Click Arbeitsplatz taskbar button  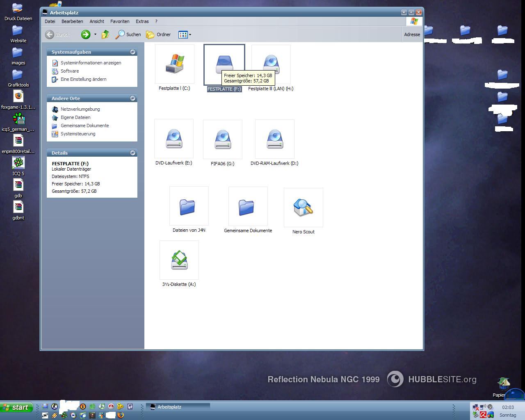pyautogui.click(x=178, y=407)
